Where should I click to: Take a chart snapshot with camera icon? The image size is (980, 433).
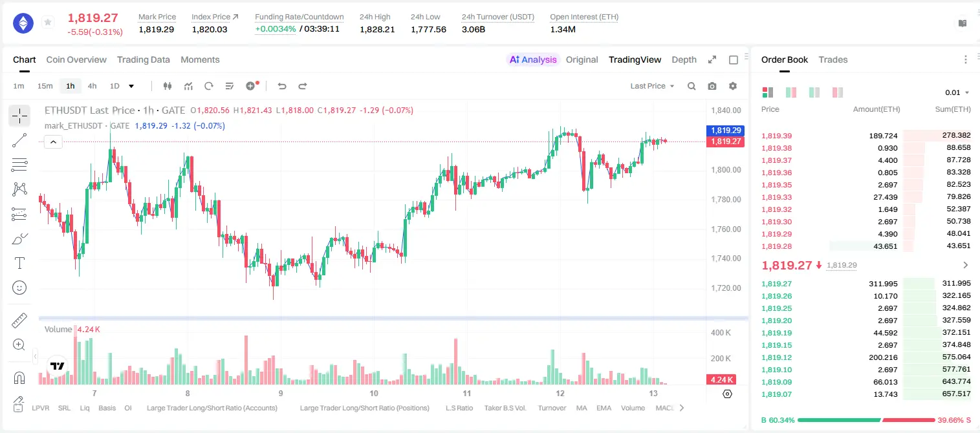tap(712, 86)
